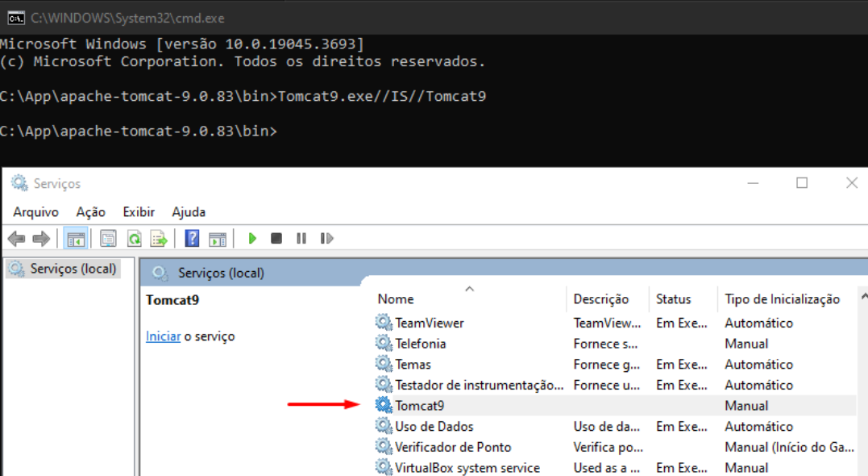
Task: Open the Exibir menu
Action: 139,212
